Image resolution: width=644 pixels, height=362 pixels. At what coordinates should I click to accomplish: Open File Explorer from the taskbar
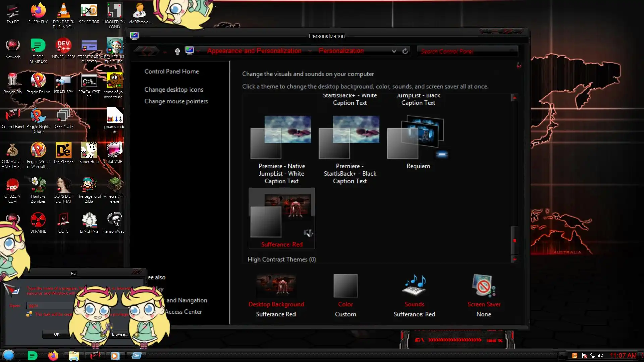click(74, 355)
